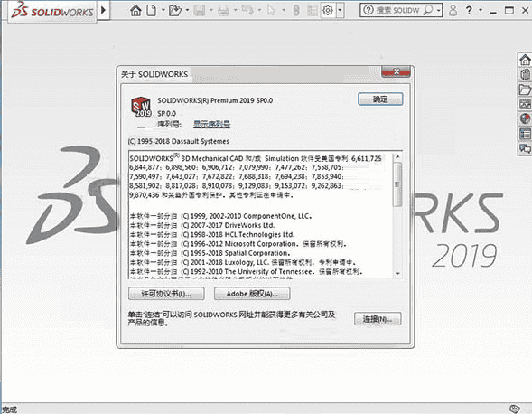Click the 连接 button
The image size is (532, 414).
pos(378,319)
